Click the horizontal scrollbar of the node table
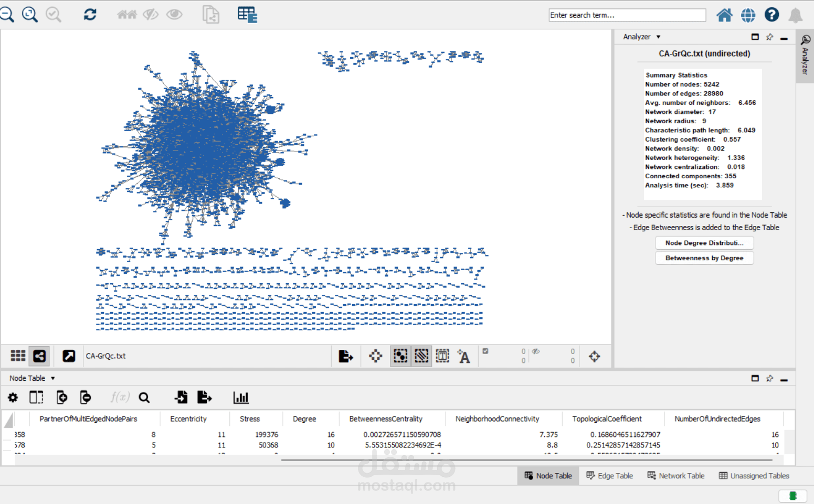The image size is (814, 504). [x=526, y=460]
